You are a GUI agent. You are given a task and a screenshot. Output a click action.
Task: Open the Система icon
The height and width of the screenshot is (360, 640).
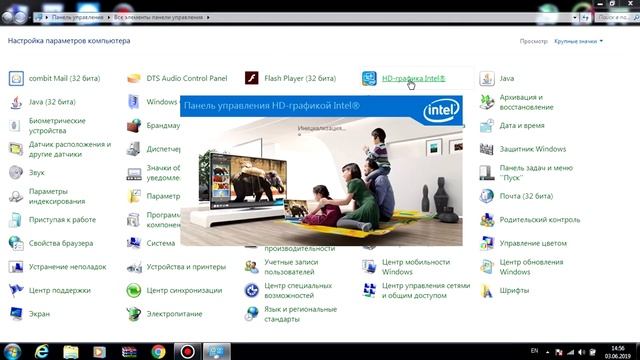pyautogui.click(x=134, y=243)
